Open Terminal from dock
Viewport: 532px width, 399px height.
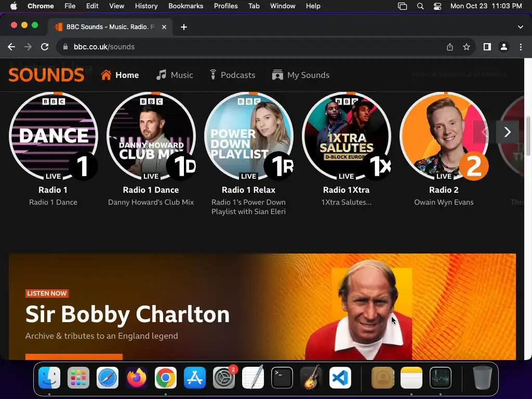point(282,378)
